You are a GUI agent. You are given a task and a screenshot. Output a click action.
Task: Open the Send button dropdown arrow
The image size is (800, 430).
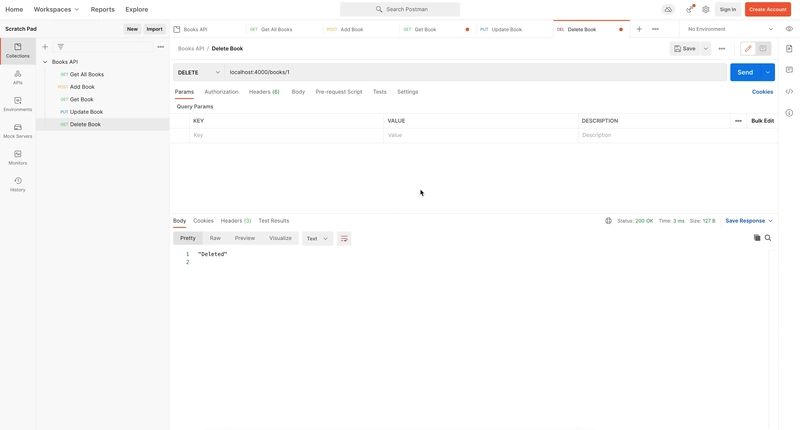(767, 72)
